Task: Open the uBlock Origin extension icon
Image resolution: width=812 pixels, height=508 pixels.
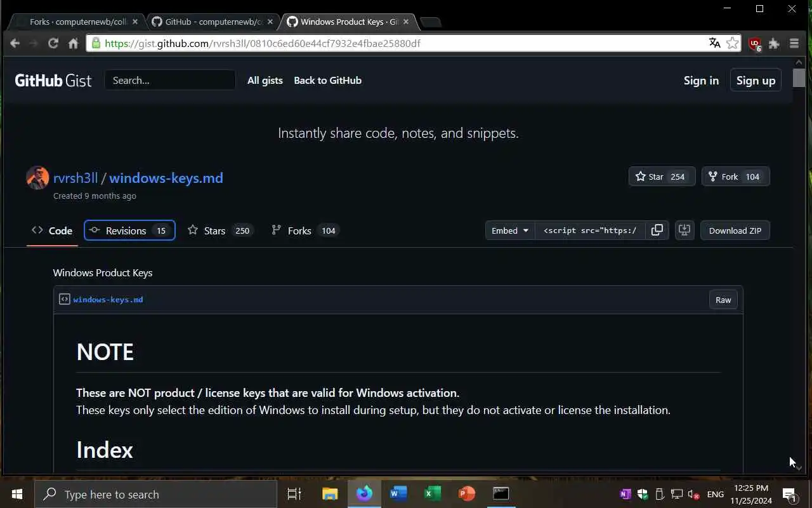Action: tap(755, 44)
